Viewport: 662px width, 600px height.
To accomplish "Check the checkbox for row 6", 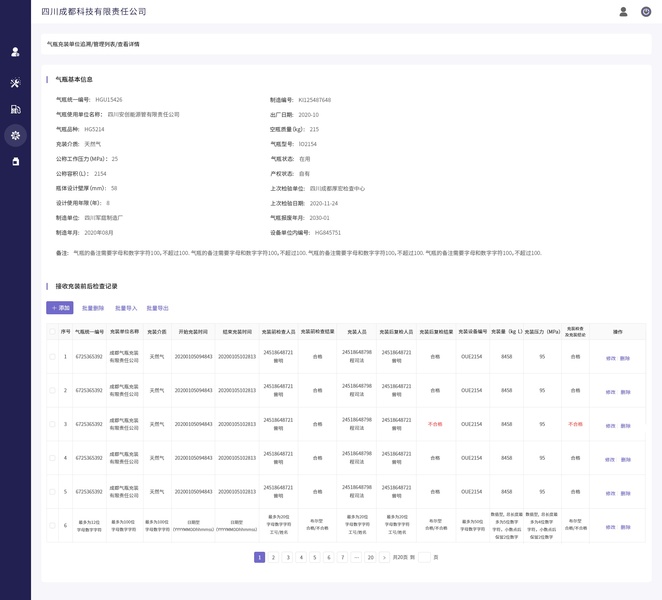I will click(52, 526).
